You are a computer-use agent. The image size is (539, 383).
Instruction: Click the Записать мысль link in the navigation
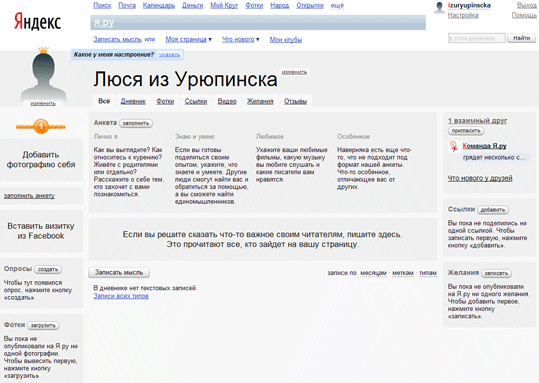point(117,40)
